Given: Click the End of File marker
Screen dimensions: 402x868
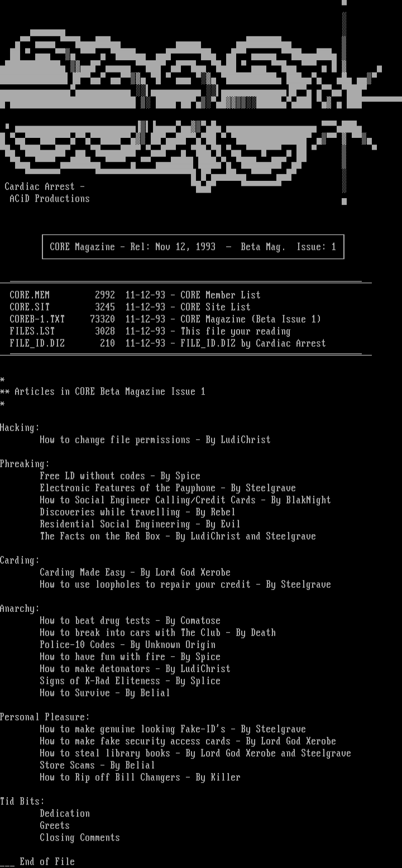Looking at the screenshot, I should (38, 862).
